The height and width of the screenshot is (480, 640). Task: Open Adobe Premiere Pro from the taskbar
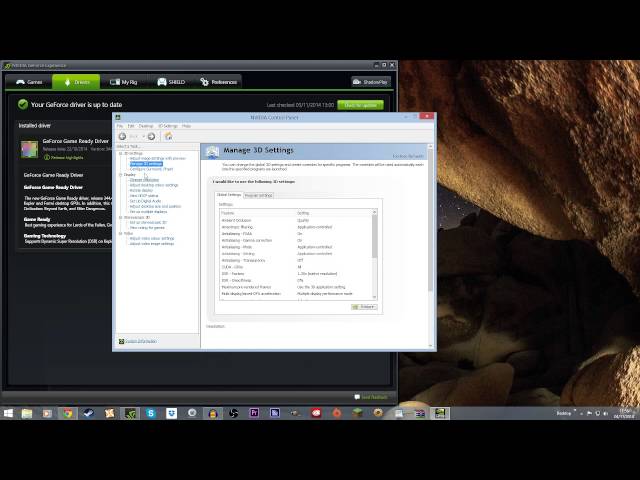[254, 413]
